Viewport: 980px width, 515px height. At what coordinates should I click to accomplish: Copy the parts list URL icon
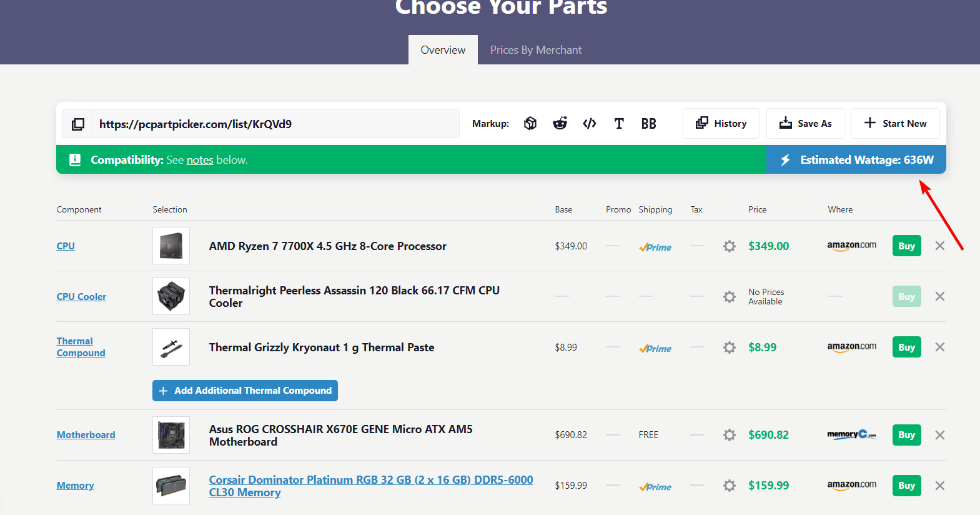[78, 124]
